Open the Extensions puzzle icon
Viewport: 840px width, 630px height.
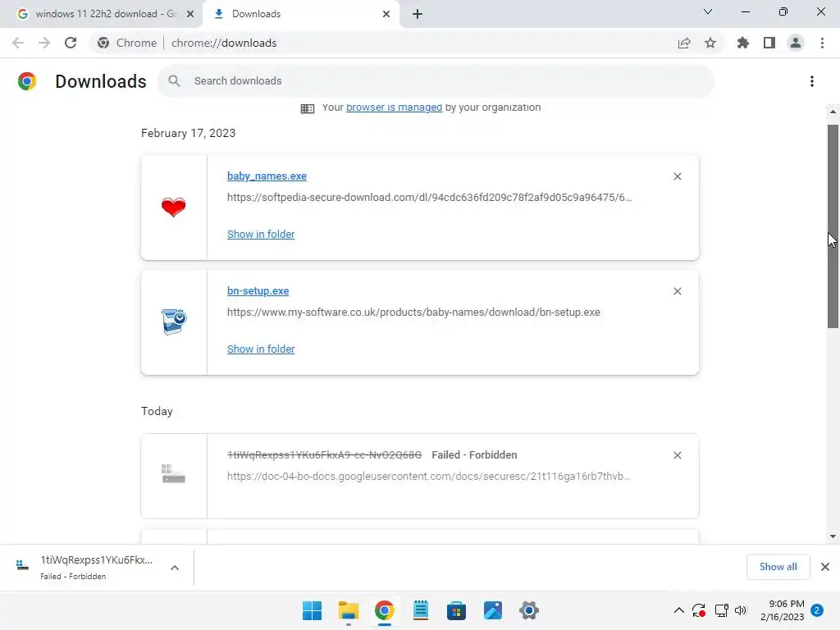pos(743,43)
